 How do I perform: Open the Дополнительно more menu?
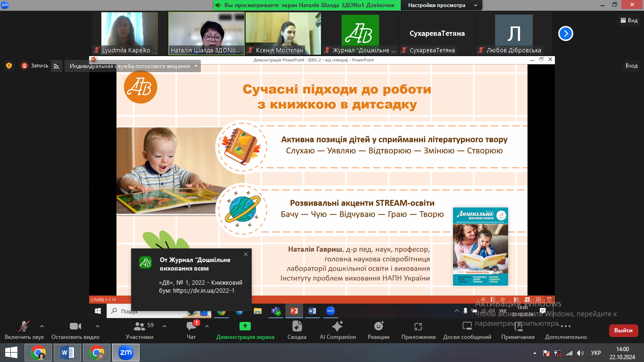pos(566,330)
